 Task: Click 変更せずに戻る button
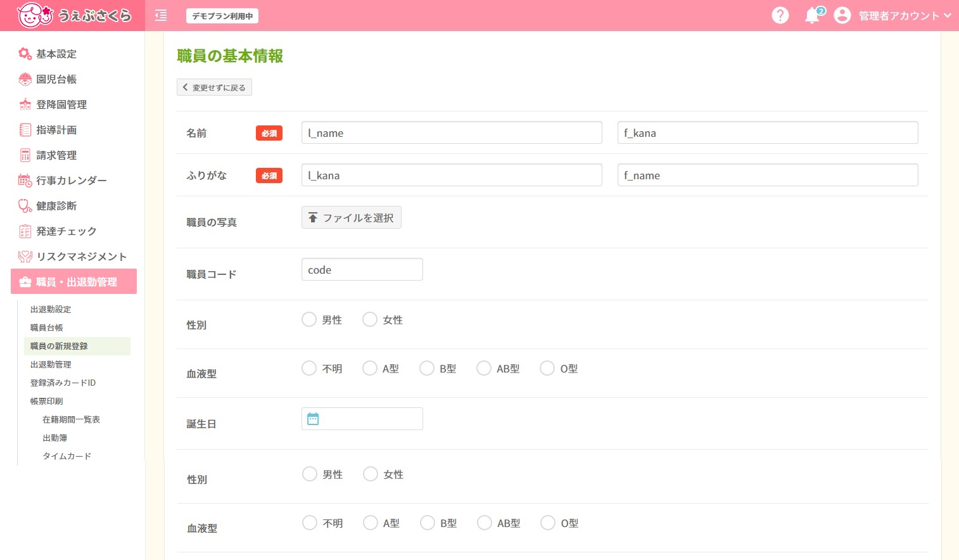click(x=214, y=87)
